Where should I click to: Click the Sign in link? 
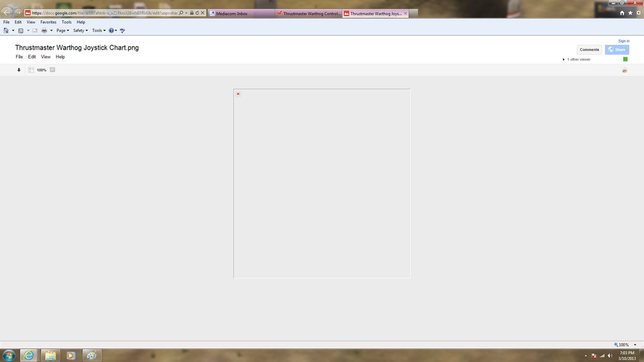[x=623, y=41]
